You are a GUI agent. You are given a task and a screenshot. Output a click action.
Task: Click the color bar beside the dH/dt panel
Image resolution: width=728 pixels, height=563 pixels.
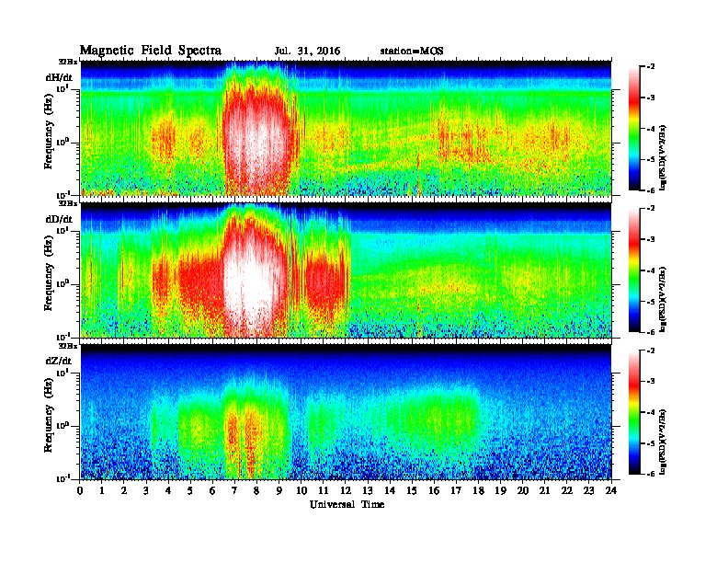point(634,128)
